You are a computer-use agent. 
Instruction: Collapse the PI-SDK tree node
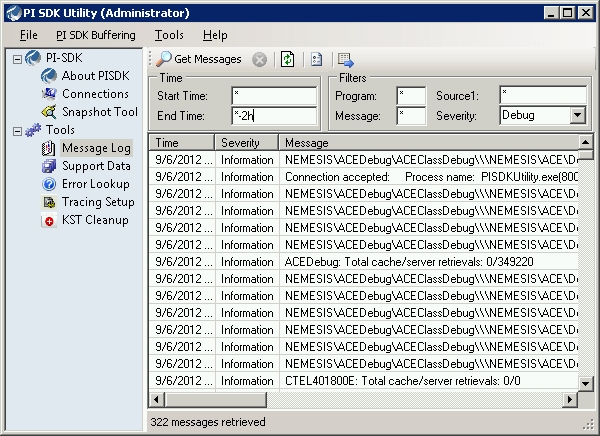(x=16, y=58)
